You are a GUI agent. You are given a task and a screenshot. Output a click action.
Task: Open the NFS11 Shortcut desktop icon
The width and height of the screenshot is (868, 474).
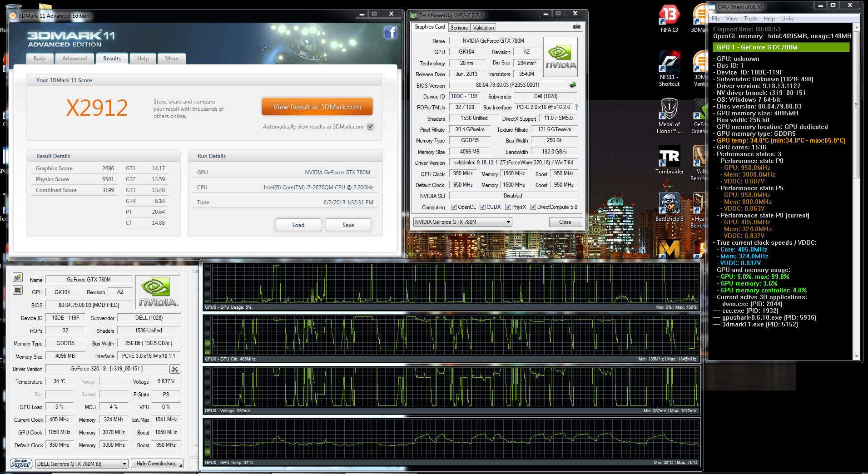[669, 68]
